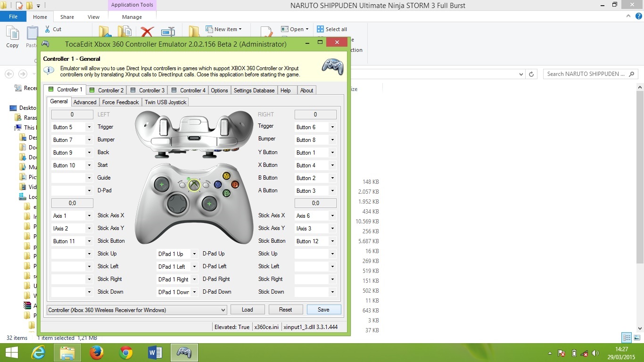Select the Force Feedback sub-tab
Image resolution: width=644 pixels, height=362 pixels.
point(121,102)
